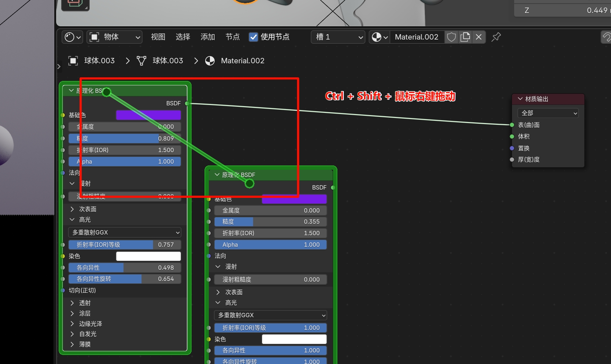The image size is (611, 364).
Task: Toggle the pin icon in node header
Action: (x=496, y=37)
